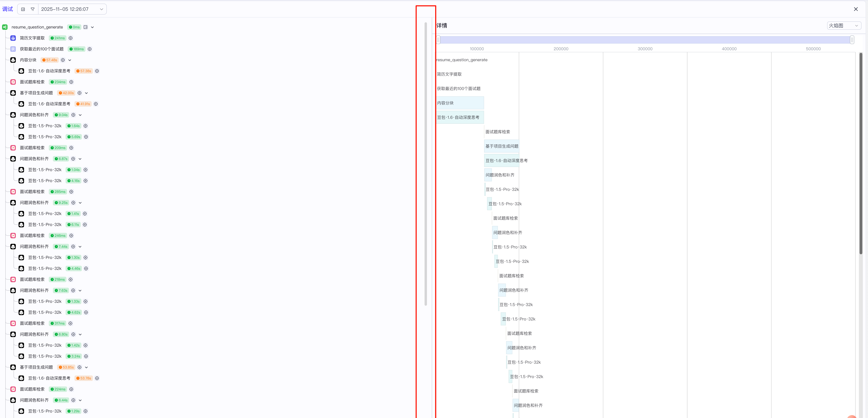Viewport: 868px width, 418px height.
Task: Click the filter funnel icon
Action: tap(33, 9)
